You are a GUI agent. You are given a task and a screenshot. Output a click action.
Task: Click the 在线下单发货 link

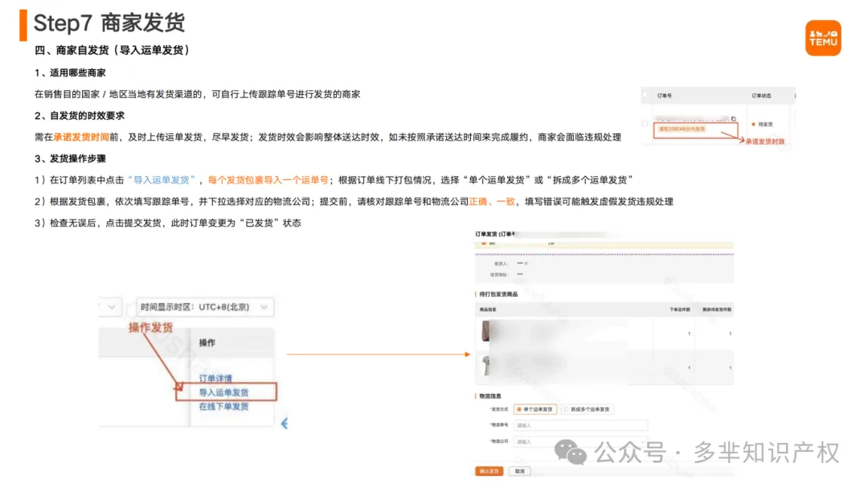click(x=223, y=407)
